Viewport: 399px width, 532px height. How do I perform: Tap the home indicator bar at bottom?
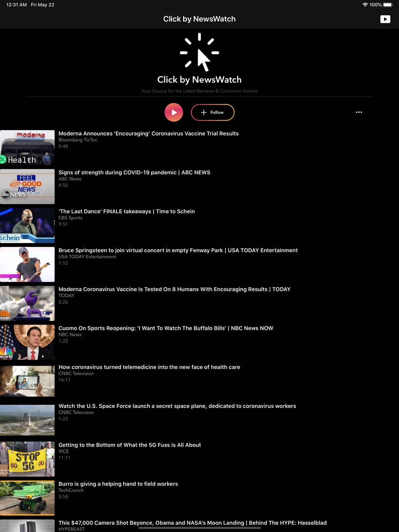coord(199,528)
